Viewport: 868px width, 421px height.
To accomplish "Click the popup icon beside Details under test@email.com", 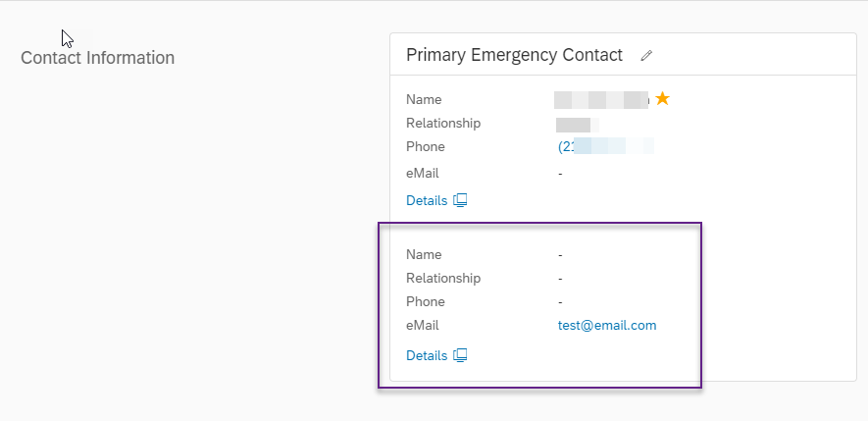I will point(461,355).
